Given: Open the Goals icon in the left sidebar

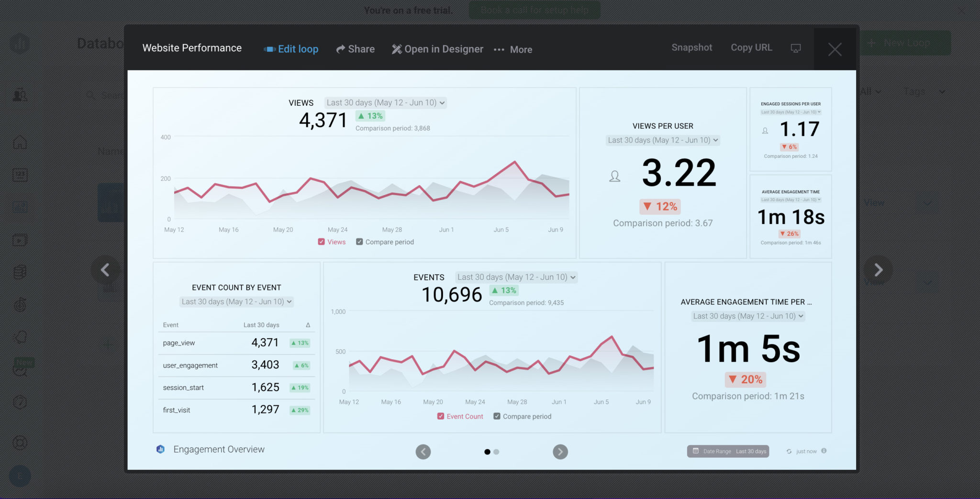Looking at the screenshot, I should (20, 305).
